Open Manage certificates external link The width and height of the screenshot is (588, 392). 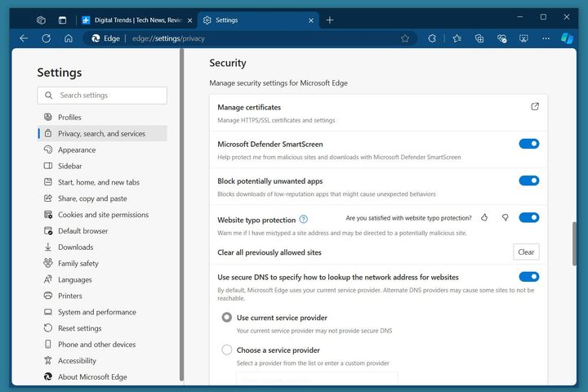click(535, 107)
